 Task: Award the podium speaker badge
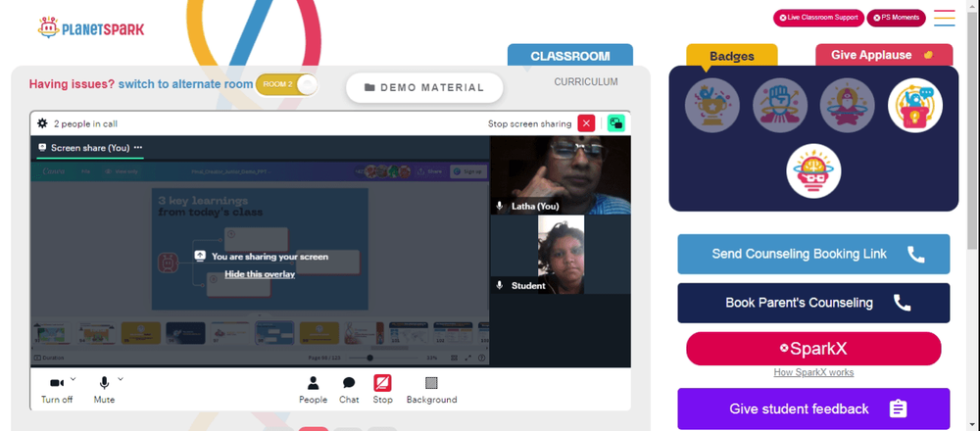pyautogui.click(x=915, y=105)
